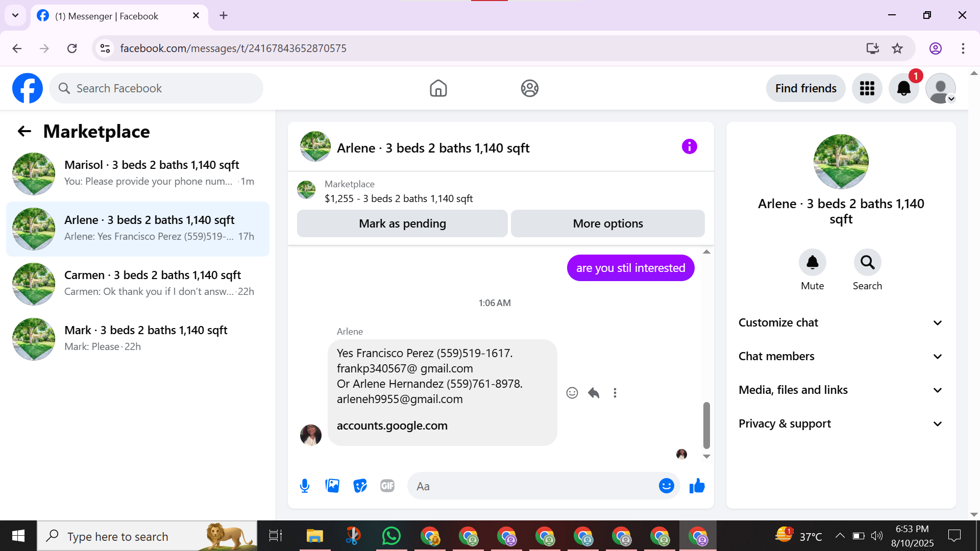The height and width of the screenshot is (551, 980).
Task: Open the GIF picker
Action: point(387,486)
